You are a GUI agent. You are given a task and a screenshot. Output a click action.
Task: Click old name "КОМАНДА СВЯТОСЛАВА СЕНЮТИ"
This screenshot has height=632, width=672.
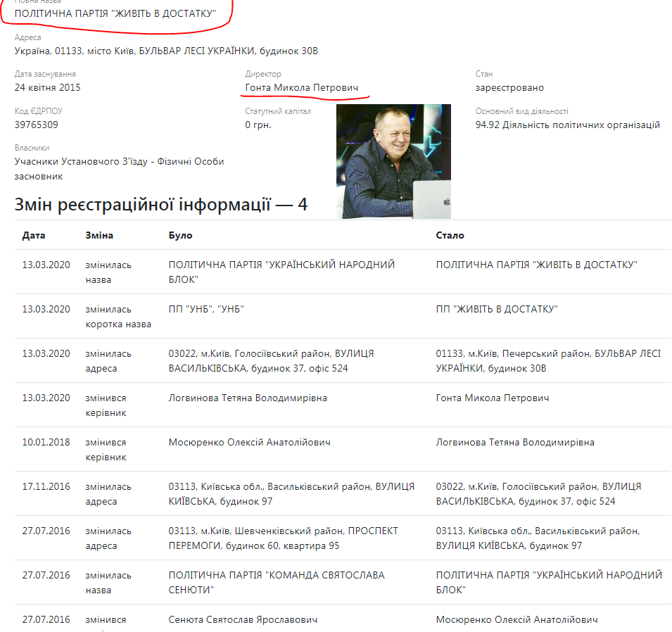coord(277,582)
